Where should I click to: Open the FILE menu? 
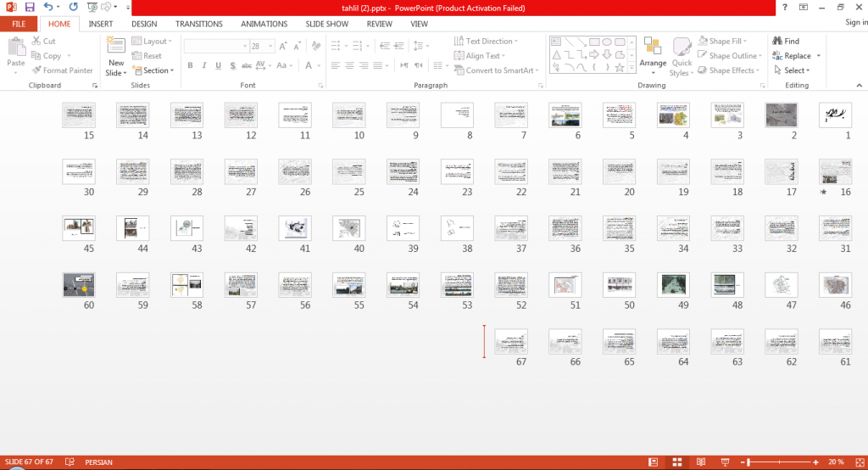pyautogui.click(x=19, y=24)
